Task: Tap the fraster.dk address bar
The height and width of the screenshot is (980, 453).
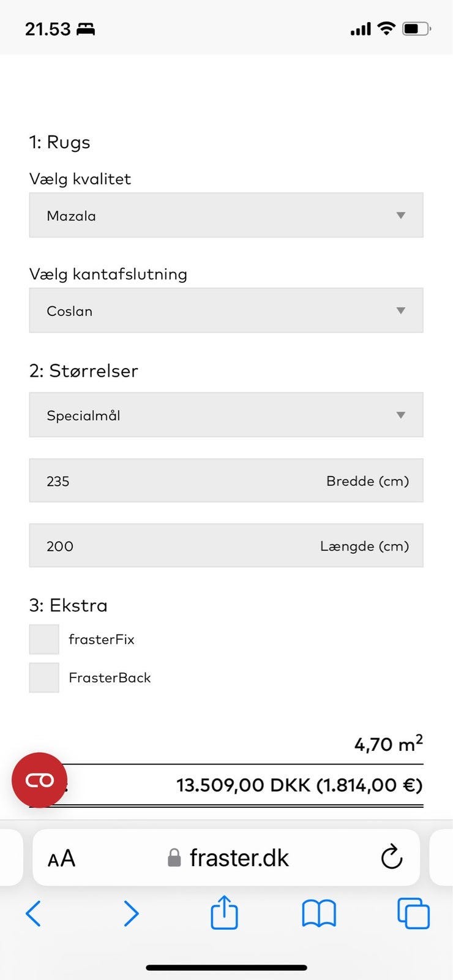Action: 239,858
